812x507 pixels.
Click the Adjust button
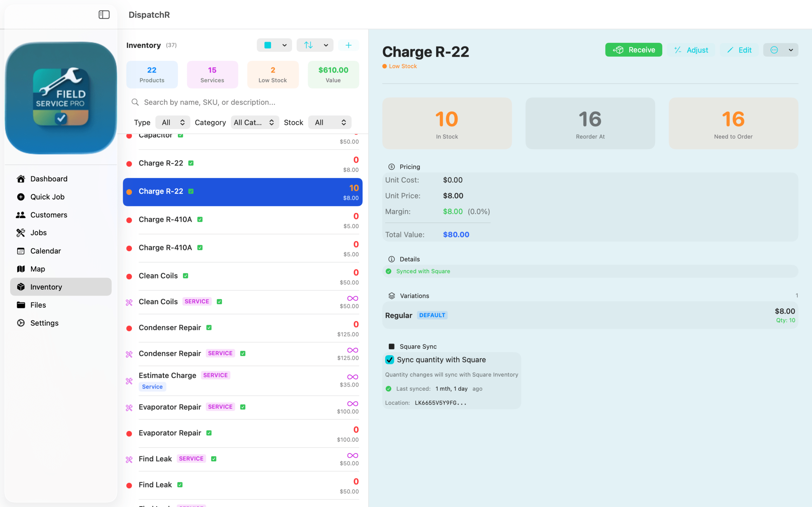point(691,50)
